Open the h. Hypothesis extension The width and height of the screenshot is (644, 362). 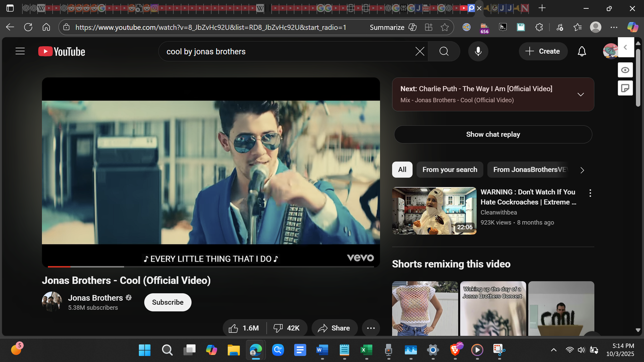[503, 27]
